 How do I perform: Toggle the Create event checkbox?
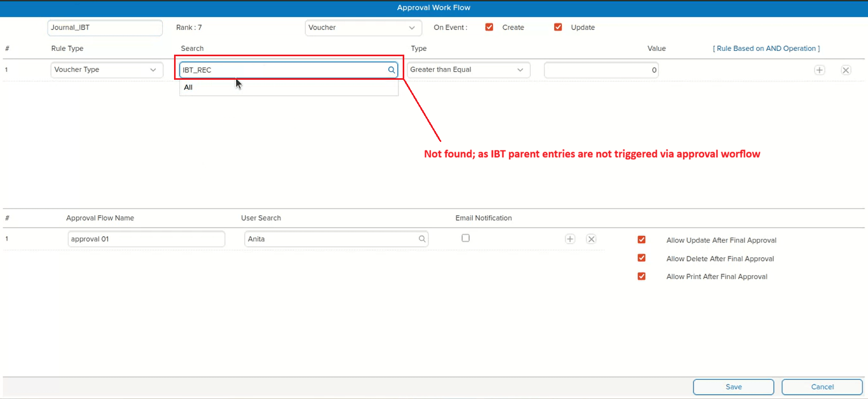click(489, 27)
